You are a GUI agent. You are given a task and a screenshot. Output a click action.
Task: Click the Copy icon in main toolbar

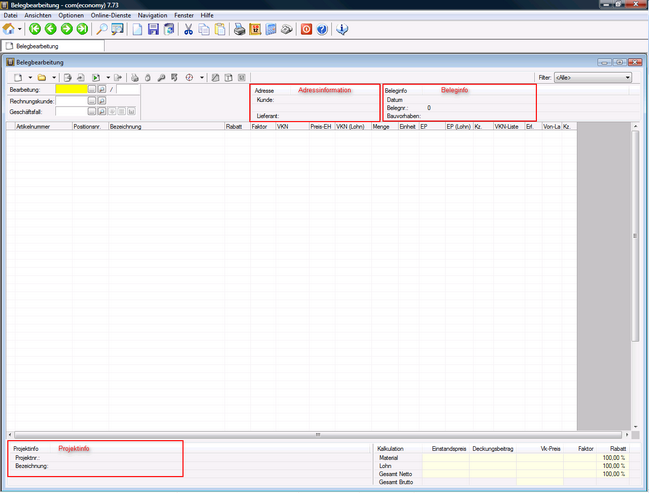(204, 29)
